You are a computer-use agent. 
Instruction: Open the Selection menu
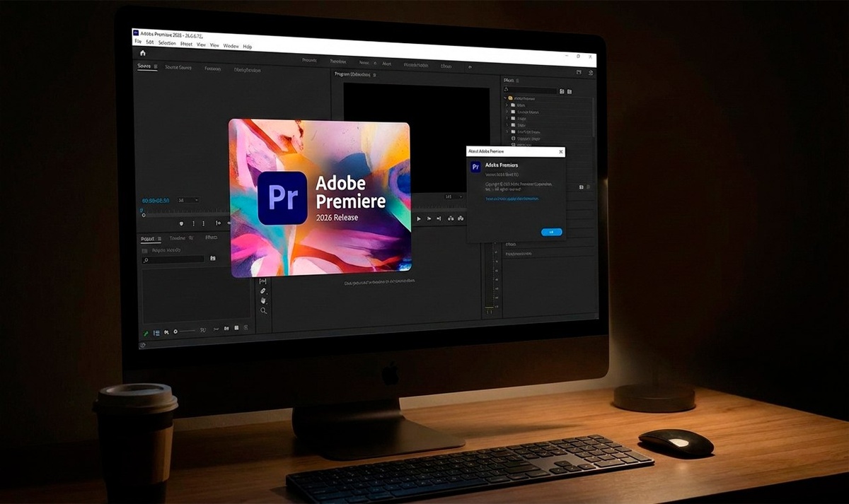pyautogui.click(x=167, y=43)
